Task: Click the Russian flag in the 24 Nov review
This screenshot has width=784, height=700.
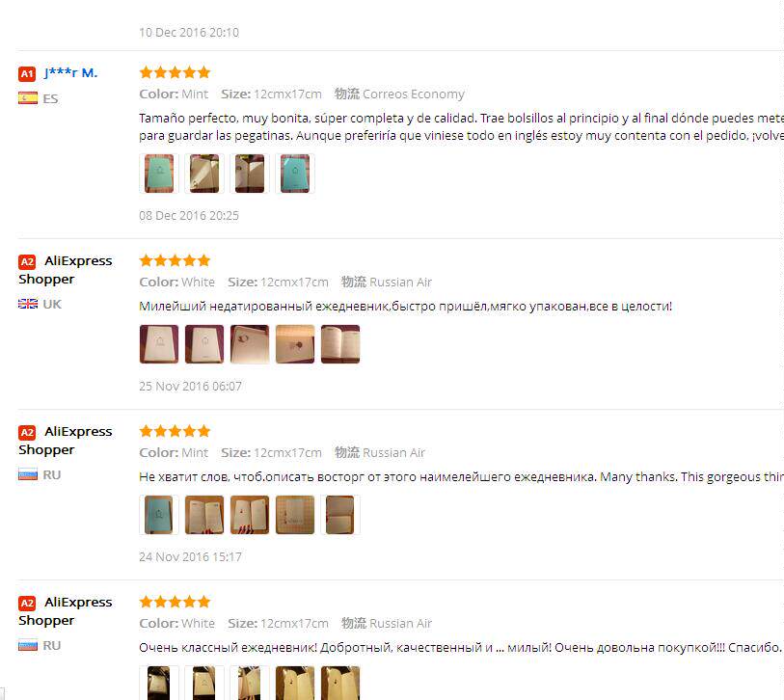Action: (x=28, y=474)
